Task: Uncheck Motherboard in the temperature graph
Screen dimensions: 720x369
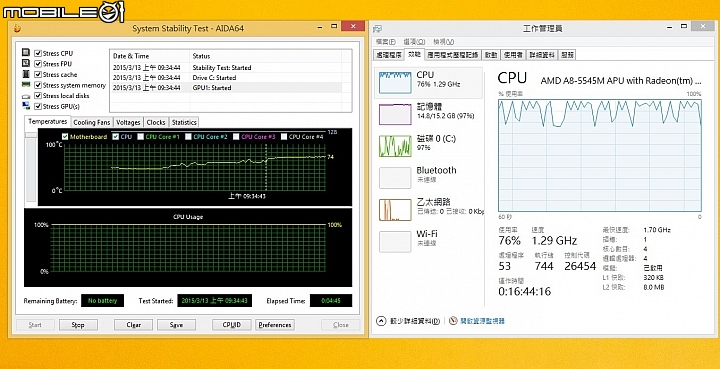Action: (65, 136)
